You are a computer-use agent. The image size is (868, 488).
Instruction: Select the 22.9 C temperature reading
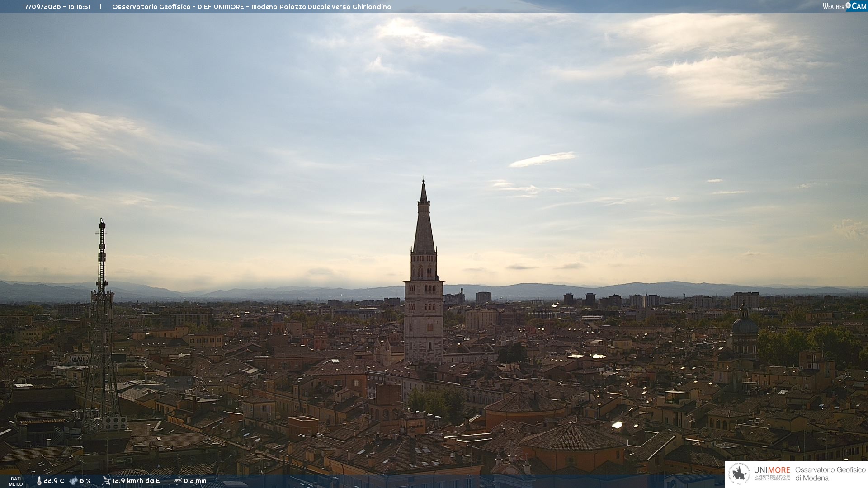click(54, 481)
